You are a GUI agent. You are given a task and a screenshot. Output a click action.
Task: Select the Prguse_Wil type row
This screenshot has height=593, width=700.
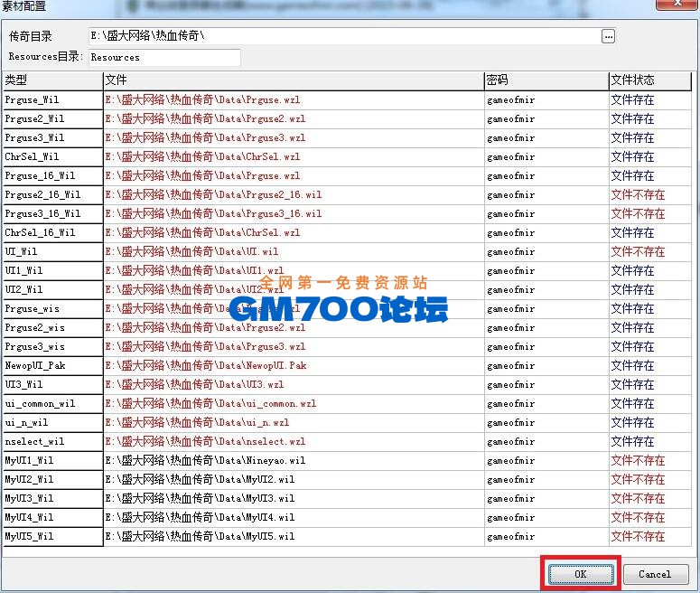(x=52, y=99)
